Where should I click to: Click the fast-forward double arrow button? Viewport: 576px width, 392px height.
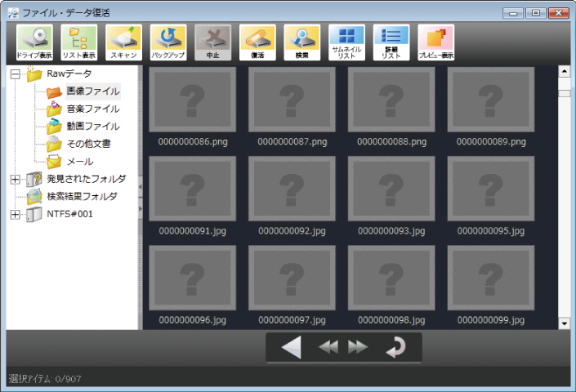pyautogui.click(x=358, y=348)
